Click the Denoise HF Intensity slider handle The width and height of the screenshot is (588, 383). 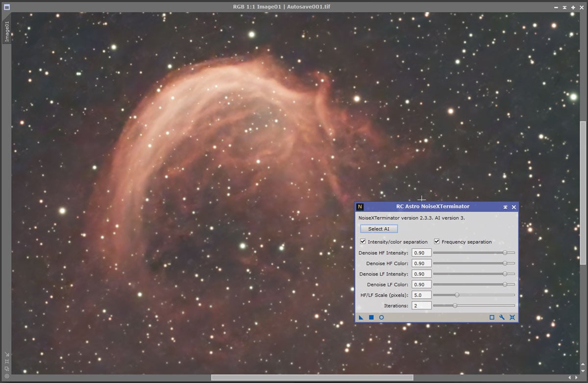click(505, 253)
